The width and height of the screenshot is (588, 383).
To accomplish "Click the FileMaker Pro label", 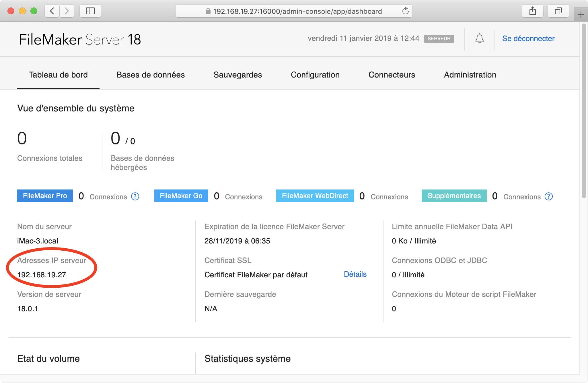I will coord(45,196).
